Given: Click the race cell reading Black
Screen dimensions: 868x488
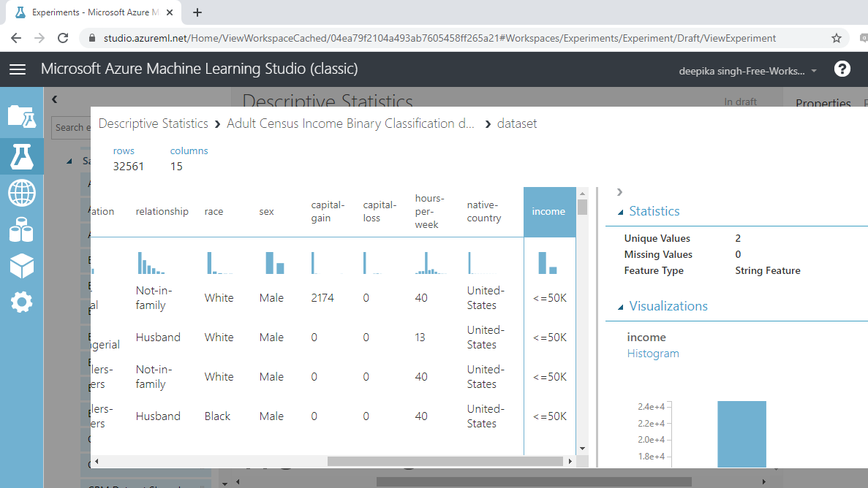Looking at the screenshot, I should coord(217,416).
